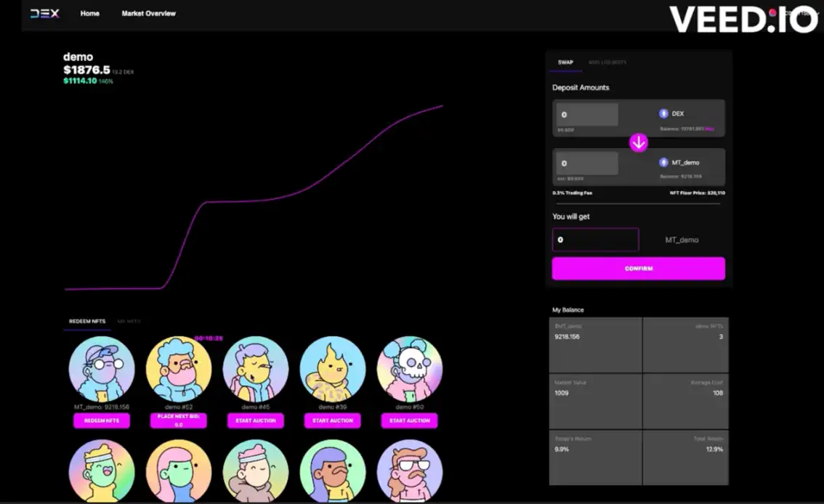
Task: Go to the Home page
Action: [x=90, y=14]
